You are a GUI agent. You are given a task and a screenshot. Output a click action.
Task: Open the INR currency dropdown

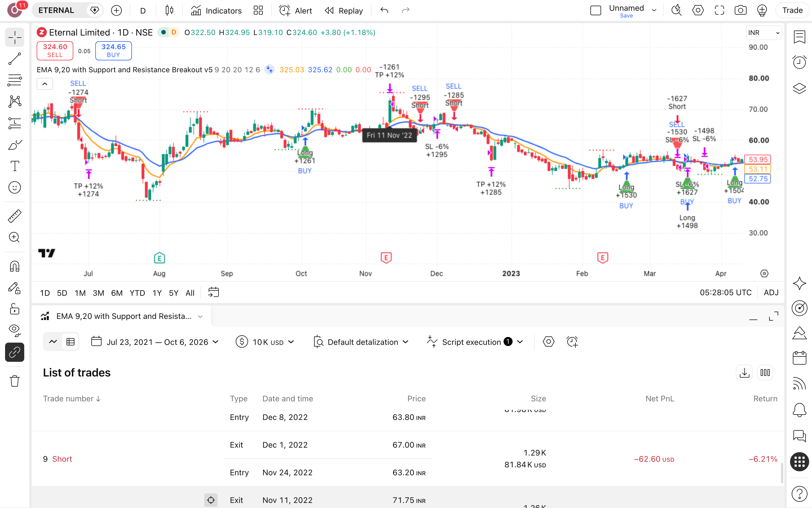[764, 32]
